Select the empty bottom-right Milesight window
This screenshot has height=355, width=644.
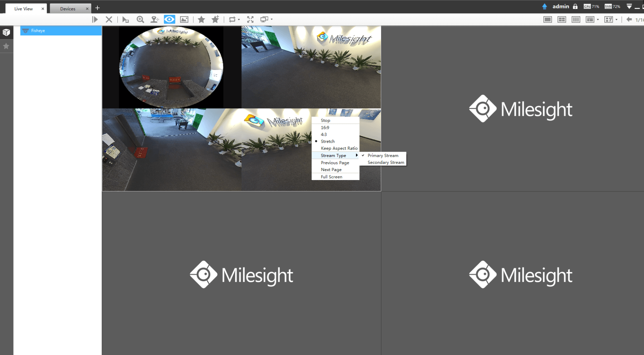pyautogui.click(x=513, y=273)
